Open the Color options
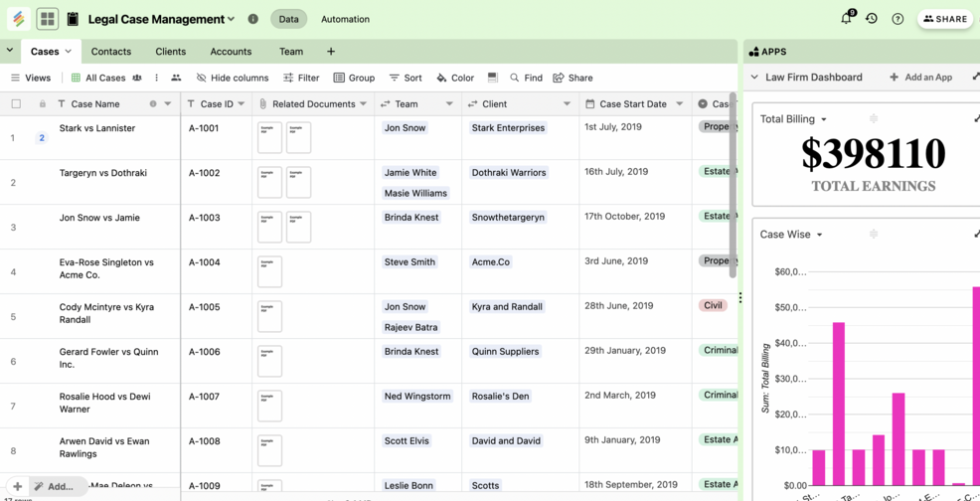Viewport: 980px width, 501px height. coord(455,78)
